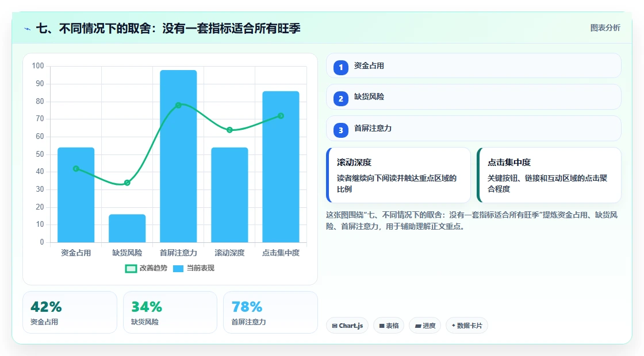This screenshot has width=644, height=356.
Task: Click the blue number 2 badge
Action: tap(340, 98)
